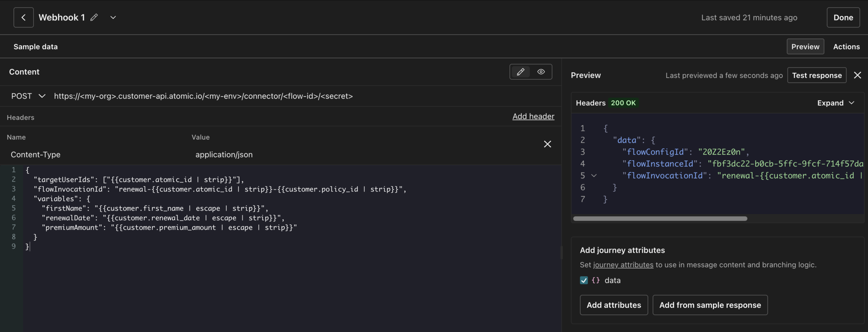The height and width of the screenshot is (332, 868).
Task: Click Add from sample response button
Action: [710, 305]
